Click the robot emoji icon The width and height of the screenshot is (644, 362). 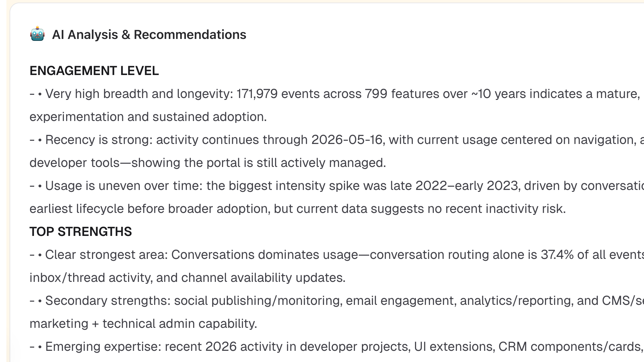tap(37, 34)
